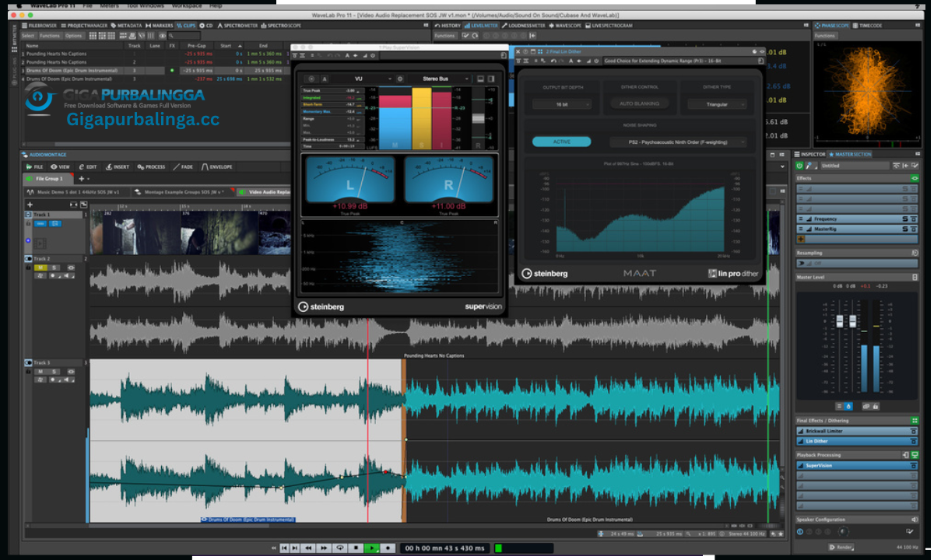Open the Spectrometer tab
The height and width of the screenshot is (560, 934).
pyautogui.click(x=238, y=26)
